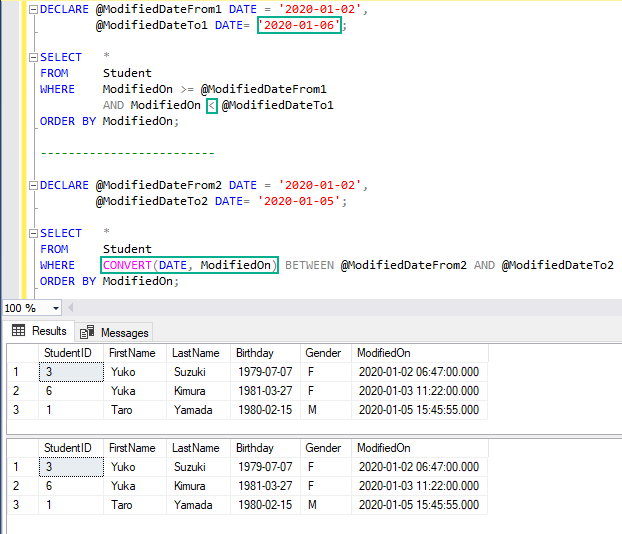
Task: Select FirstName column header in first grid
Action: pos(135,353)
